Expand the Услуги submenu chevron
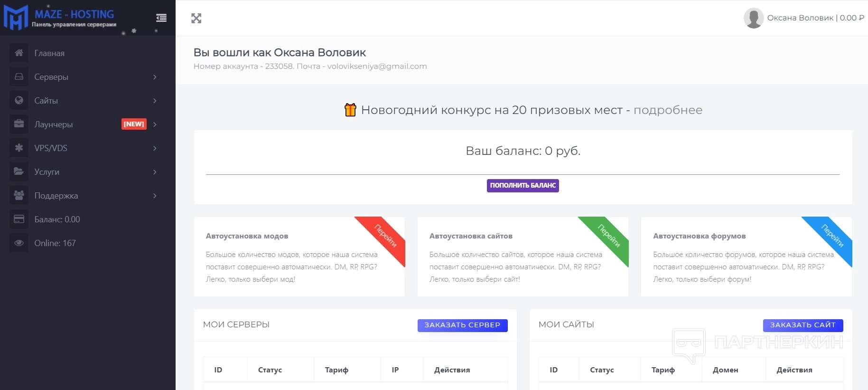 pyautogui.click(x=155, y=172)
